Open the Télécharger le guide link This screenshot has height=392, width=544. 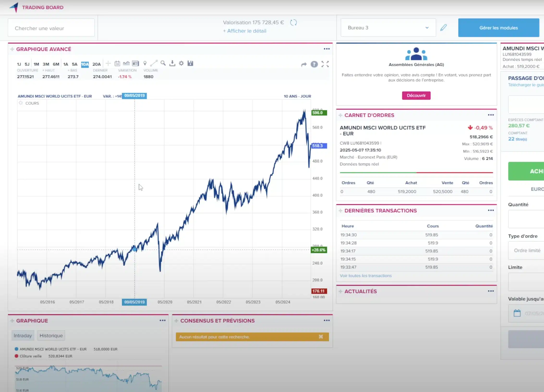pos(526,85)
